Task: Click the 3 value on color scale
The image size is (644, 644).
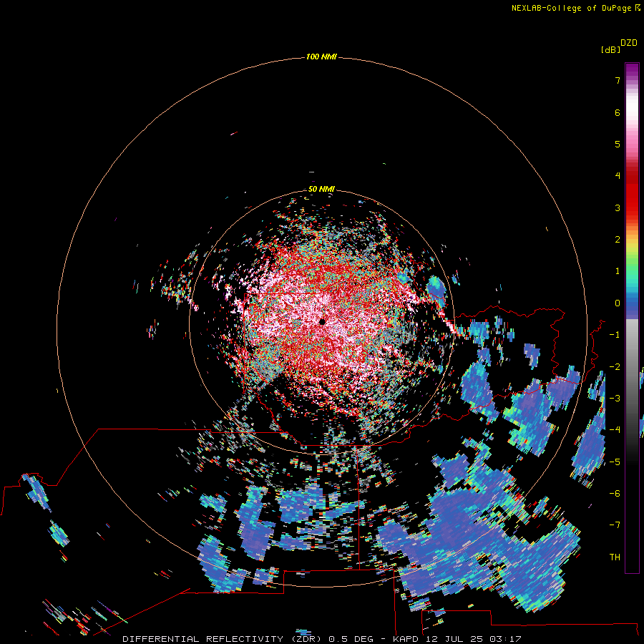Action: (618, 208)
